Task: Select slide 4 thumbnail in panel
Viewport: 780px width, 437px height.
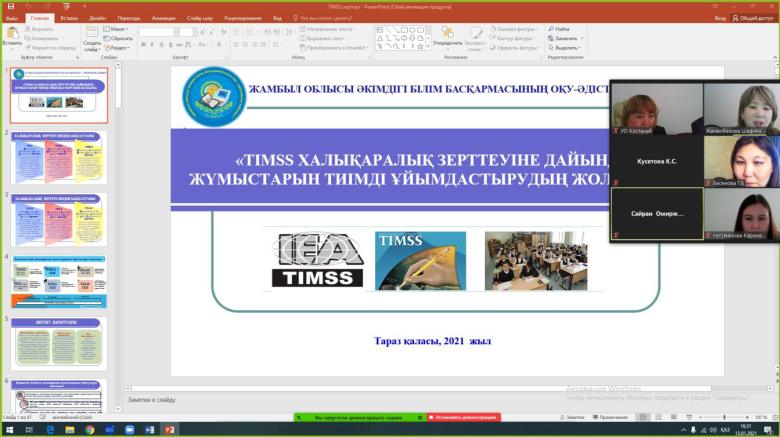Action: click(59, 281)
